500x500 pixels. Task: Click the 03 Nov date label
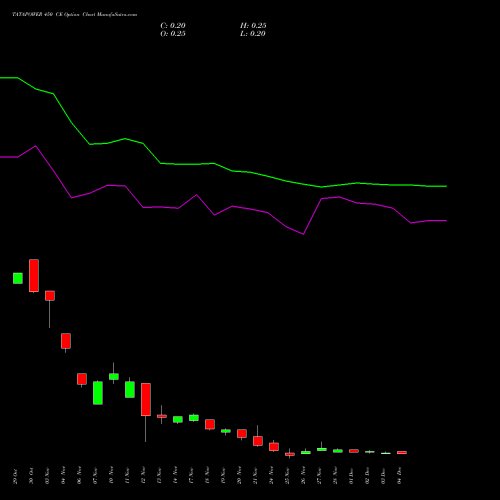coord(47,476)
